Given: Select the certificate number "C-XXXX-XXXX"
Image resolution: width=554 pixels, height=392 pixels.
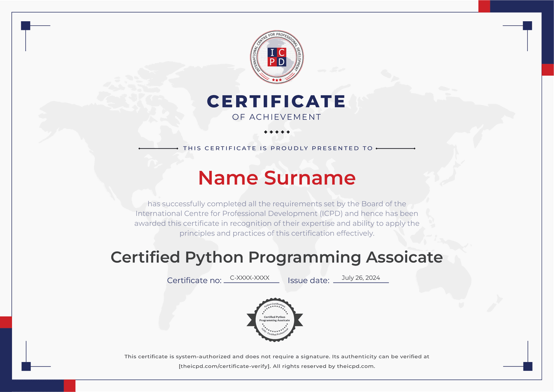Looking at the screenshot, I should (x=250, y=278).
